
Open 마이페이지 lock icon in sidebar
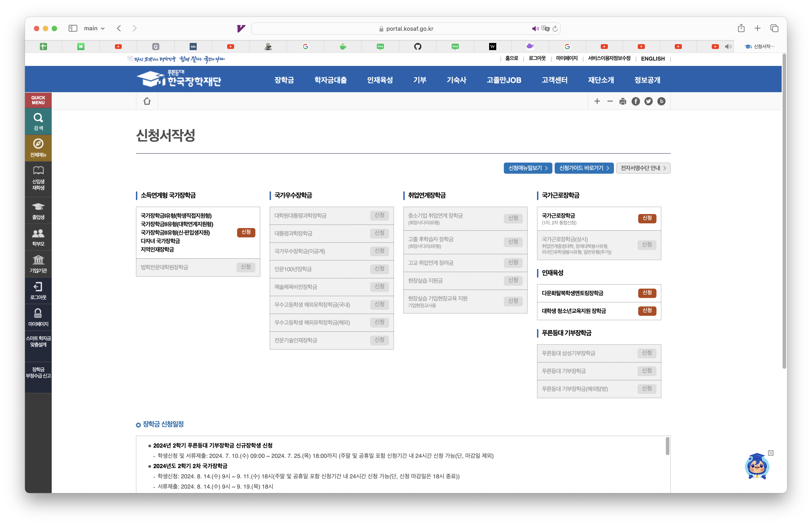(38, 317)
